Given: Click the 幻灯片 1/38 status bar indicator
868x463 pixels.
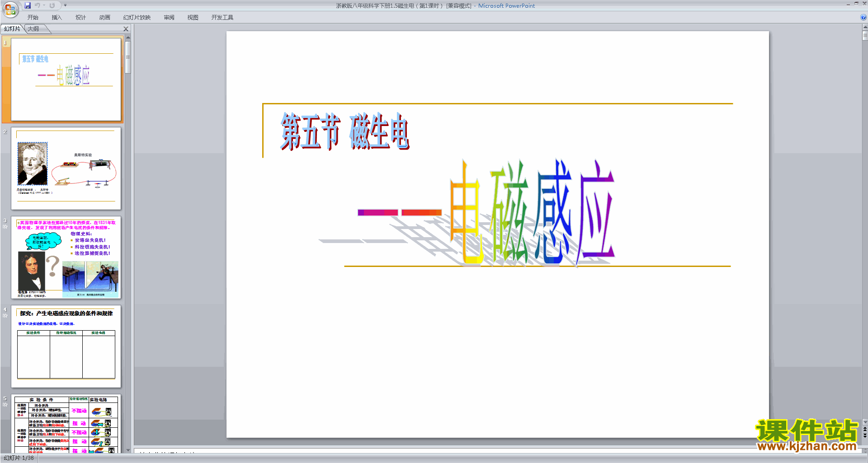Looking at the screenshot, I should [19, 458].
